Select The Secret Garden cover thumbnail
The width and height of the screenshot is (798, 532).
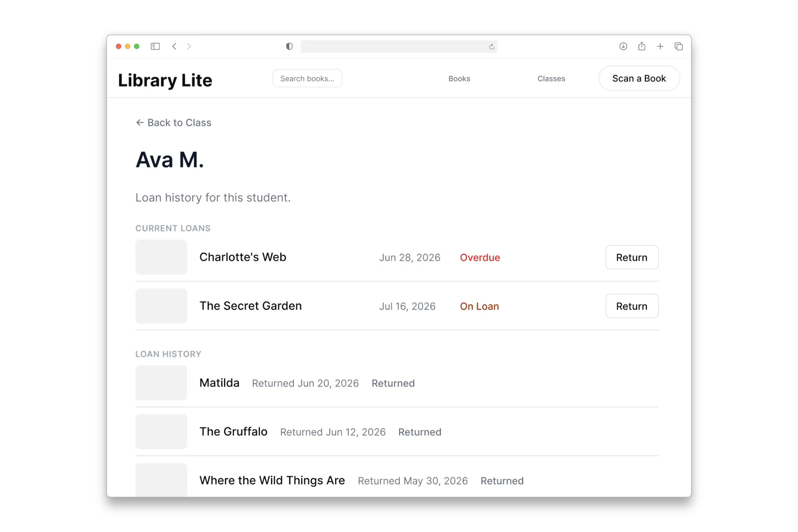(161, 306)
